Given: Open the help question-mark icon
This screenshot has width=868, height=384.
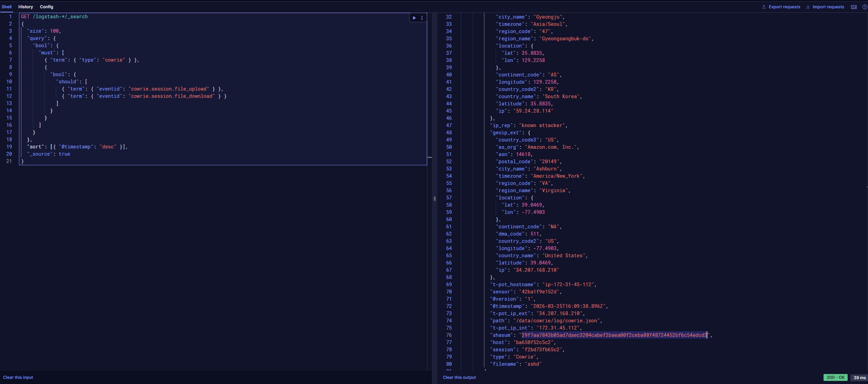Looking at the screenshot, I should (x=864, y=7).
